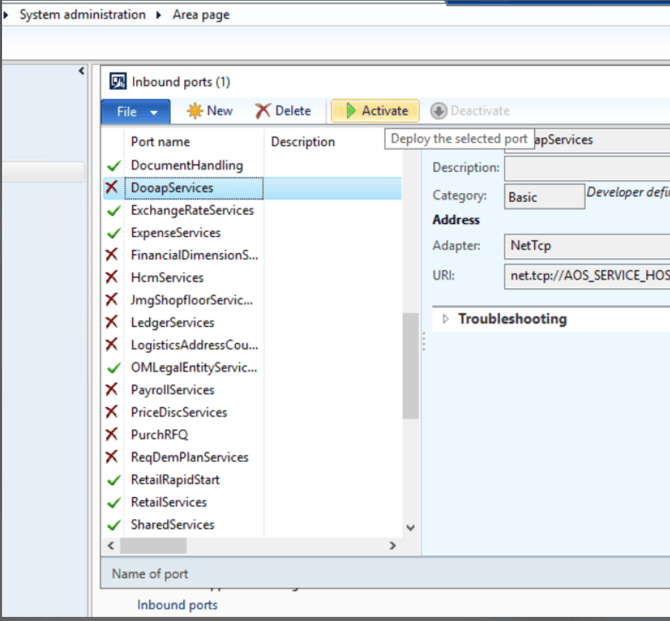Click the red X status icon beside DooapServices
Image resolution: width=670 pixels, height=621 pixels.
coord(112,188)
